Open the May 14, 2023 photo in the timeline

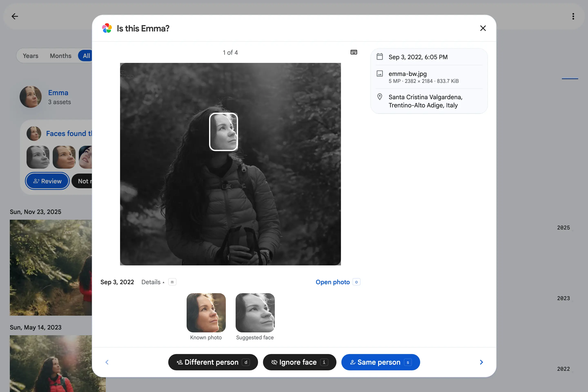(51, 363)
